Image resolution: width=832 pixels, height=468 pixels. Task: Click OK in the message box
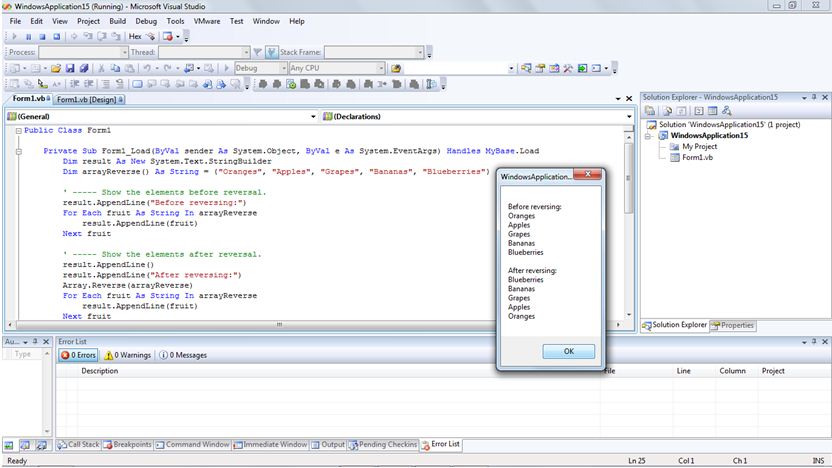coord(568,351)
